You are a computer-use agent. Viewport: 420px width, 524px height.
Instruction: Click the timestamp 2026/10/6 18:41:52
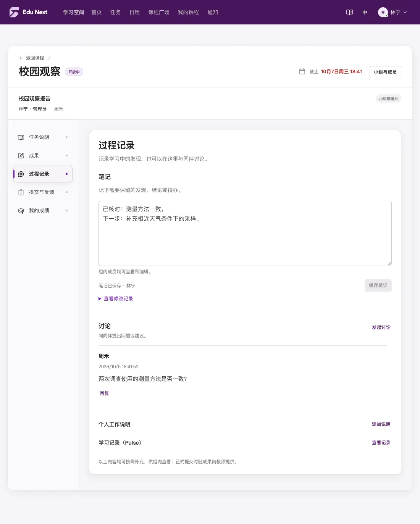pos(118,367)
